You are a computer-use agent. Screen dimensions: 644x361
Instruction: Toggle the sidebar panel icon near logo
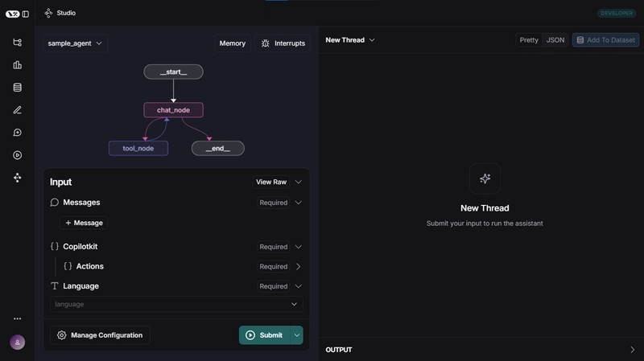pos(26,14)
